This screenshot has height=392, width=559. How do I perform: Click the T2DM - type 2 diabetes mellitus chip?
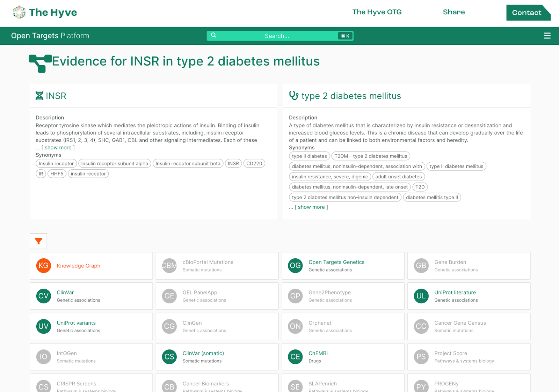click(371, 156)
